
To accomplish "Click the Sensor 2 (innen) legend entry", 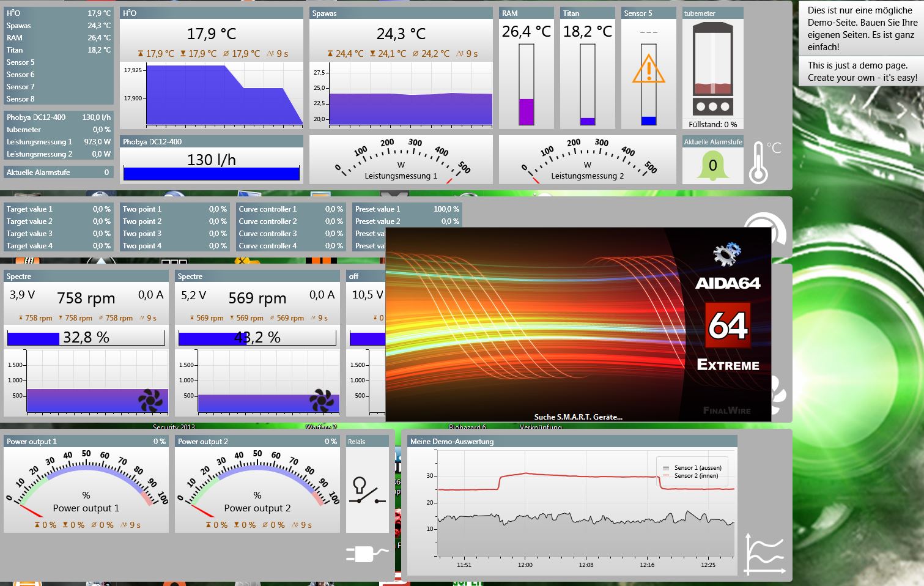I will click(x=691, y=475).
